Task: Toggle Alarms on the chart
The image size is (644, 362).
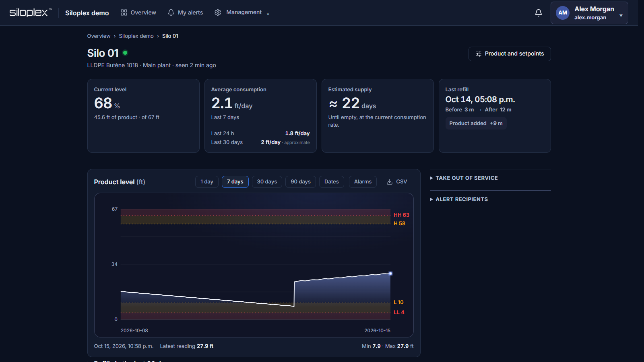Action: point(363,182)
